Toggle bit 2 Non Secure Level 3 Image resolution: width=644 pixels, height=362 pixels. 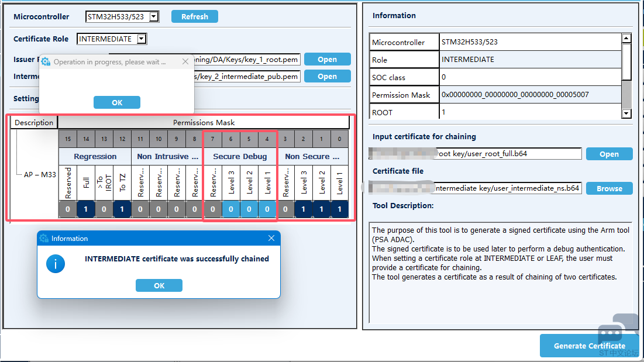(303, 209)
